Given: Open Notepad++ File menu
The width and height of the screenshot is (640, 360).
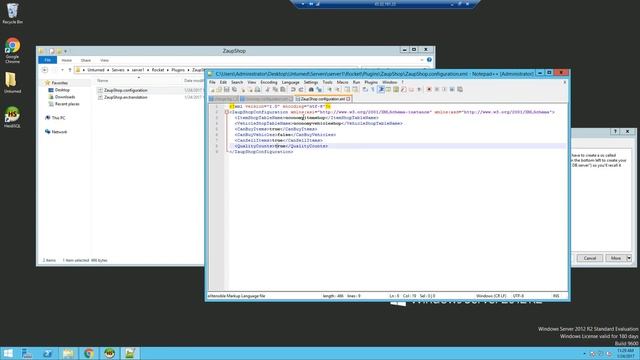Looking at the screenshot, I should (212, 82).
